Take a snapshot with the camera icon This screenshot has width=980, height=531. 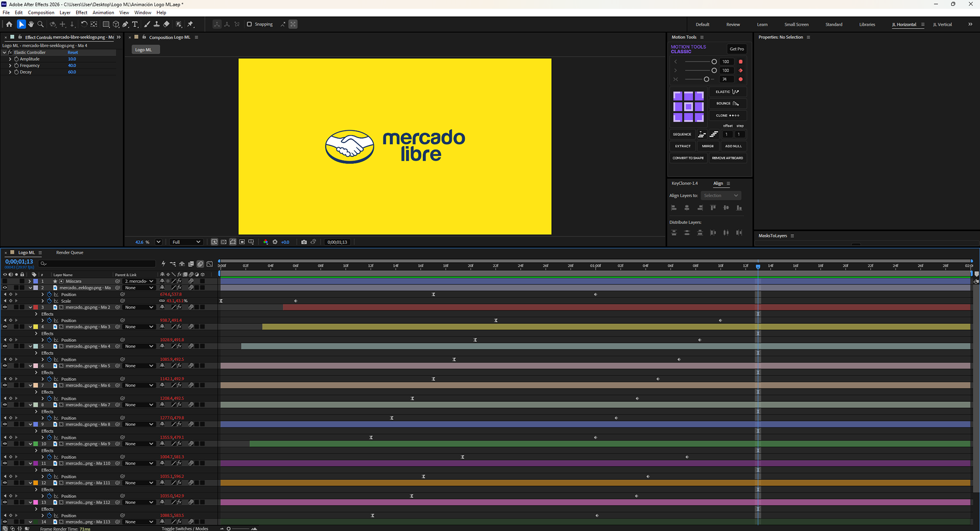click(304, 242)
